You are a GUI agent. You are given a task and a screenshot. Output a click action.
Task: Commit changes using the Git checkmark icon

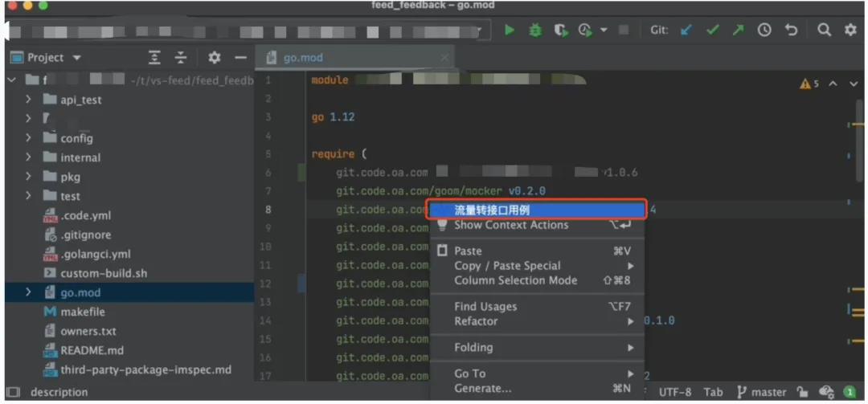[711, 30]
